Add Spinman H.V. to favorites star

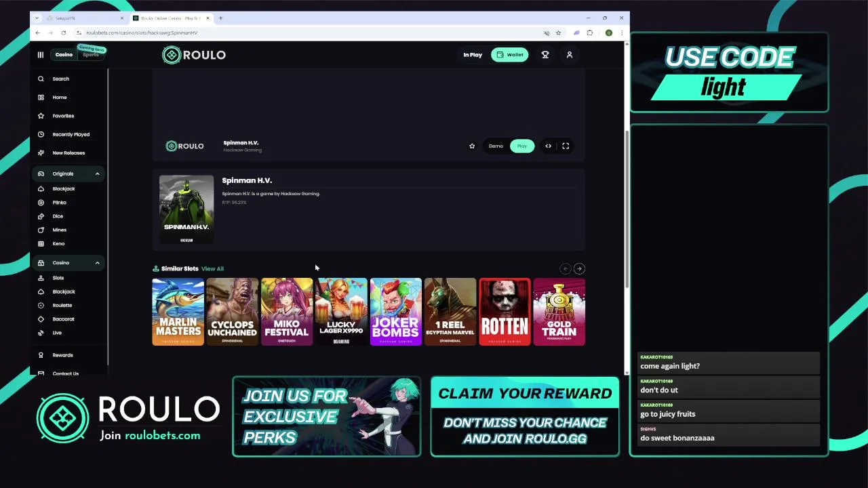[472, 146]
